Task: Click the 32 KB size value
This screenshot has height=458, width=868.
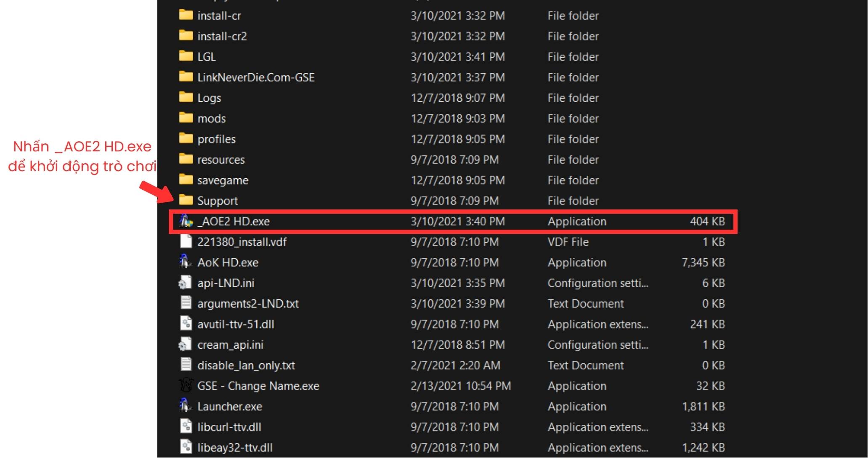Action: coord(710,386)
